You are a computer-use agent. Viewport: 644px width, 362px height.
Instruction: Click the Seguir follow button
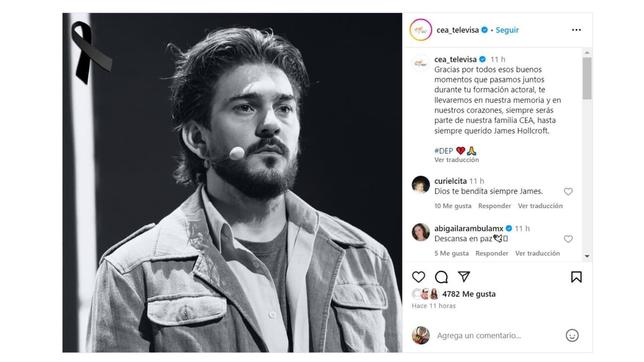[x=507, y=30]
